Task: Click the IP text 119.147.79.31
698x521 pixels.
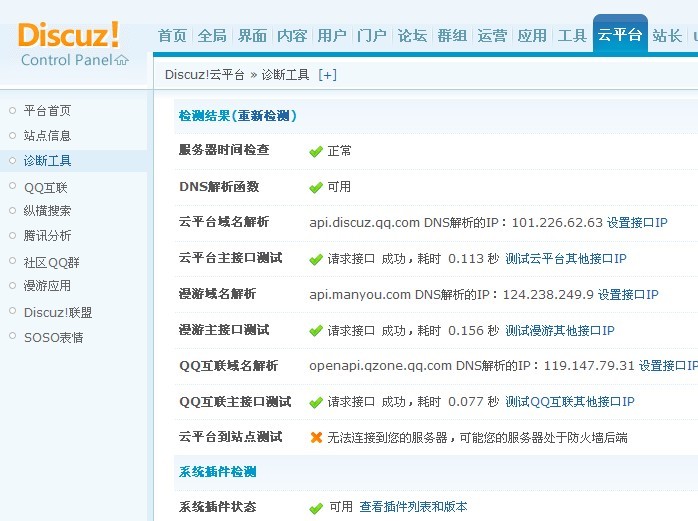Action: [589, 366]
